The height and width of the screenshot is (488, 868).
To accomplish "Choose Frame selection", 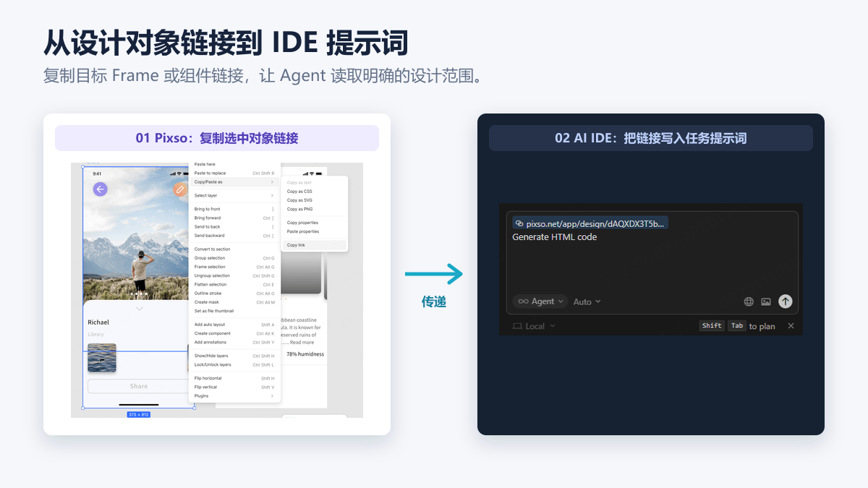I will [x=234, y=267].
